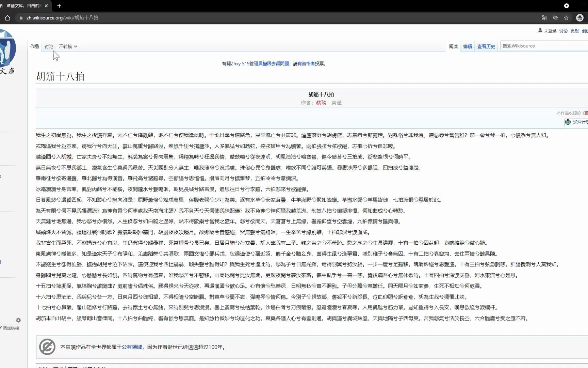Image resolution: width=588 pixels, height=368 pixels.
Task: Click the Wikisource logo in the sidebar
Action: coord(7,51)
